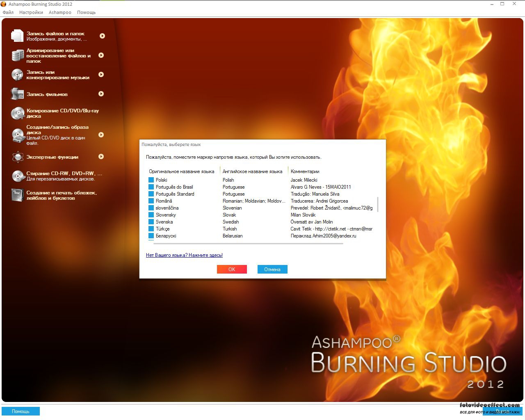
Task: Check the Polski language checkbox
Action: [x=151, y=180]
